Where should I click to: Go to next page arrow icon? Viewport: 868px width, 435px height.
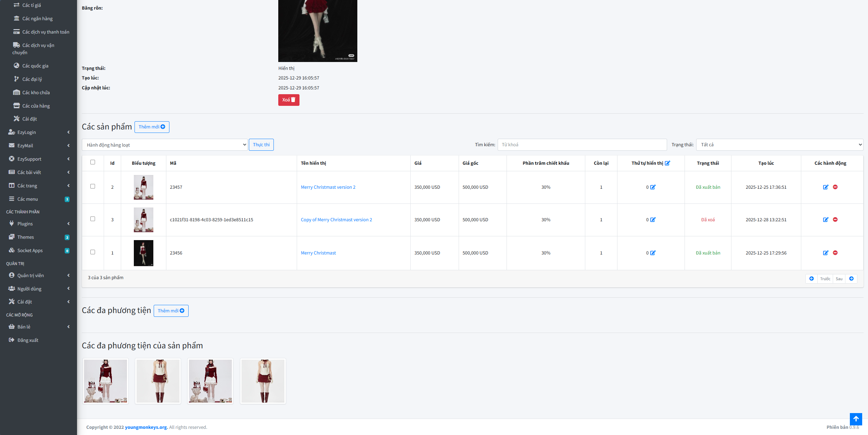[851, 278]
